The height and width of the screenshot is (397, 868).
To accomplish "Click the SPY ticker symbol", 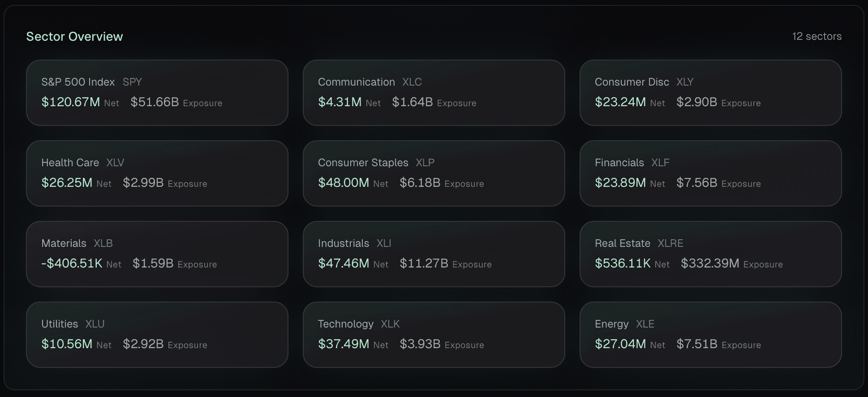I will pyautogui.click(x=132, y=82).
